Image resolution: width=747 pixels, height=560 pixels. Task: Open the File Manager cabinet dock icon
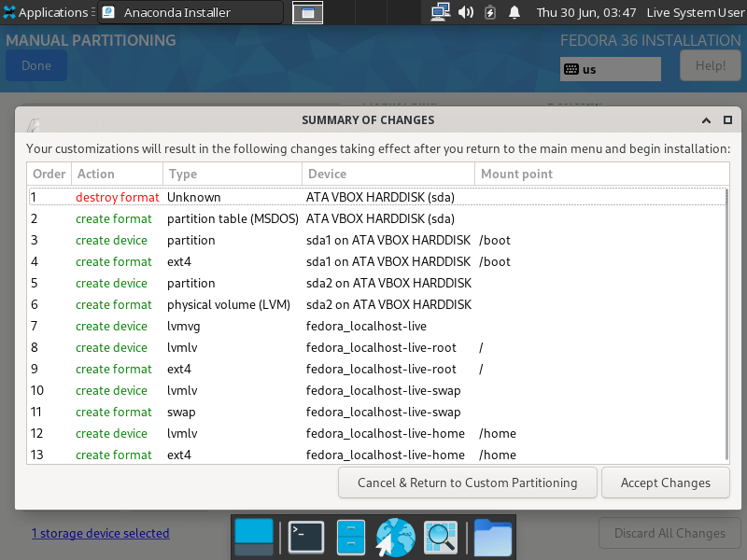pyautogui.click(x=351, y=538)
